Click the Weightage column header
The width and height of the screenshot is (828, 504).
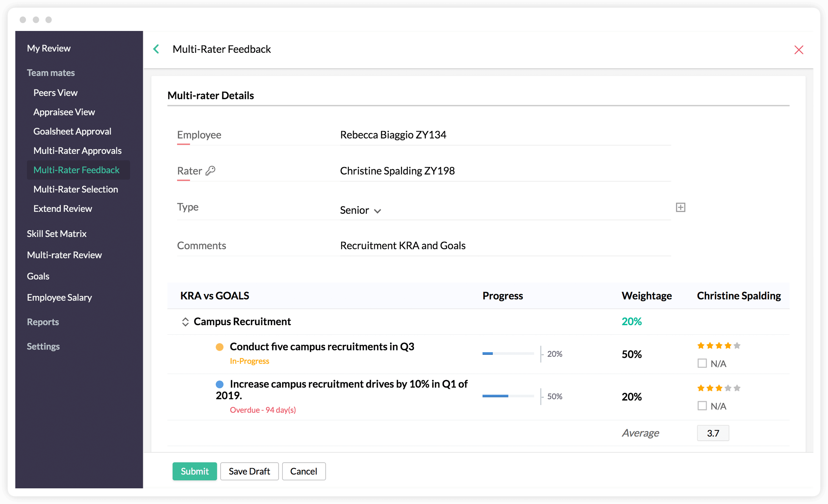(647, 296)
